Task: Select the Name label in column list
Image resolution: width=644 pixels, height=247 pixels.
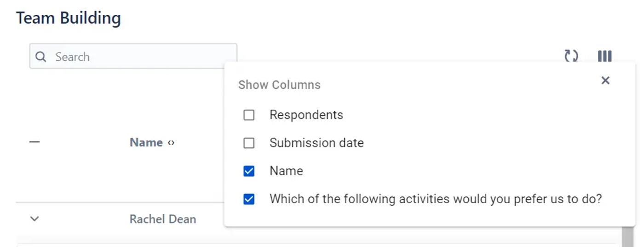Action: (286, 171)
